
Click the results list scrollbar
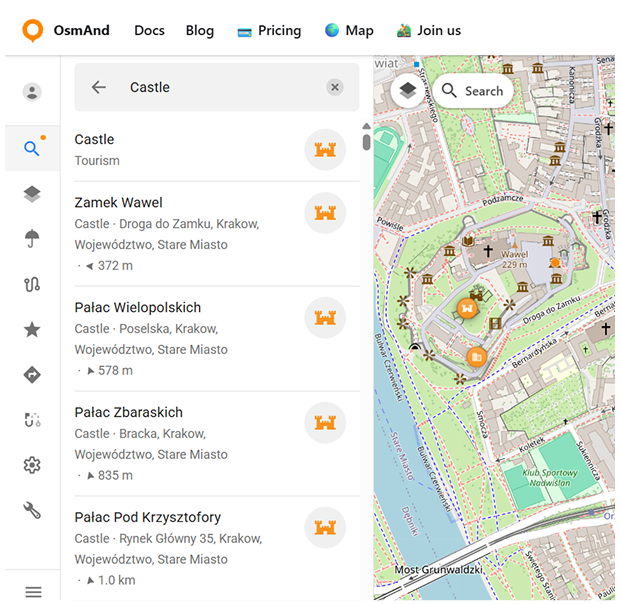coord(366,141)
